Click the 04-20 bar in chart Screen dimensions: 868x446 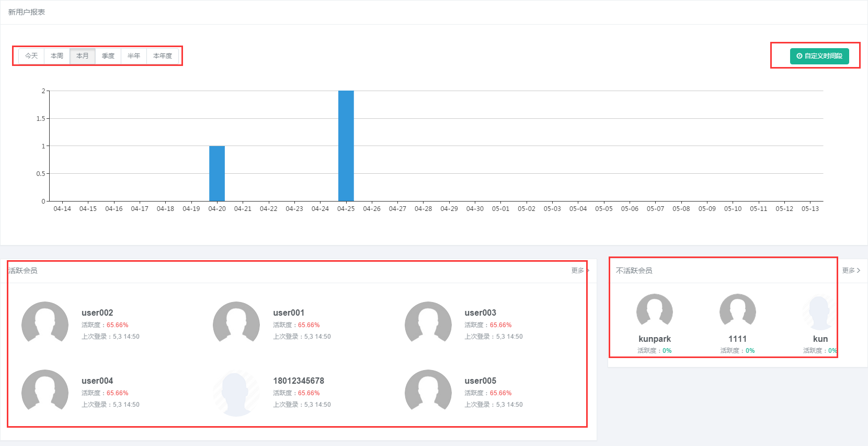click(217, 174)
